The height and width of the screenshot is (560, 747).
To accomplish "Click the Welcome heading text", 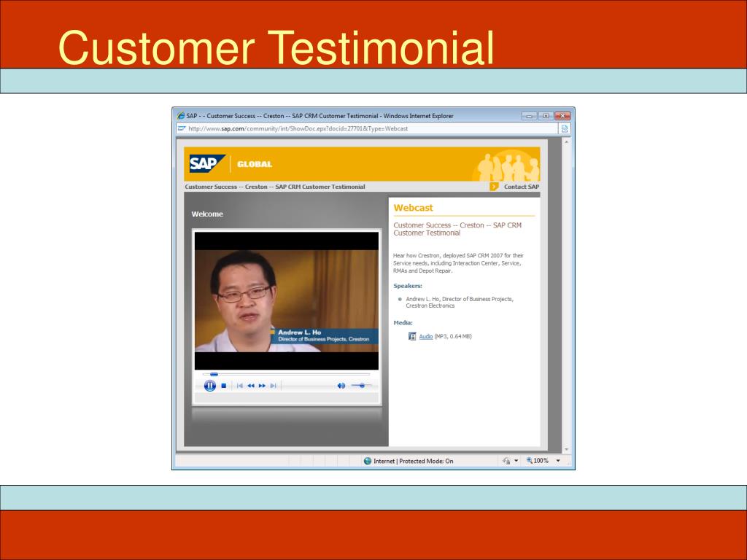I will coord(207,214).
